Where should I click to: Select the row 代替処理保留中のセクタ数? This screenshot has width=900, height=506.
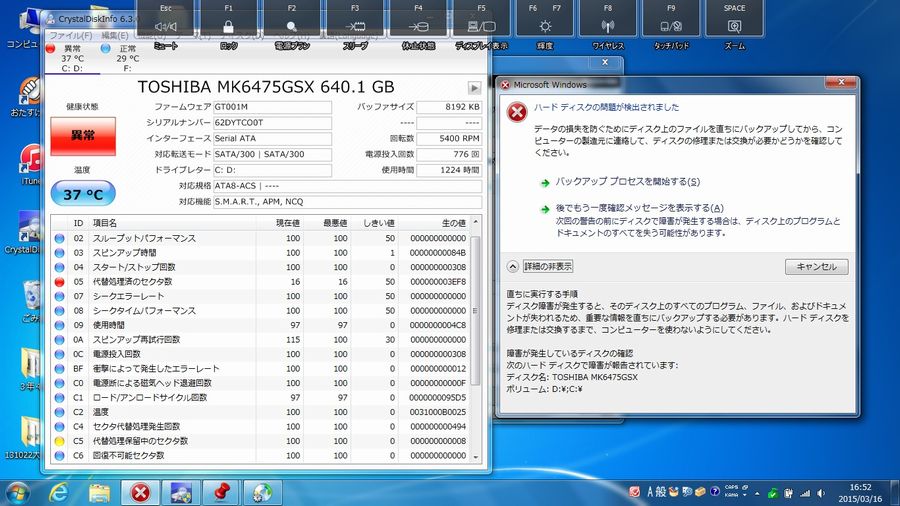[260, 441]
